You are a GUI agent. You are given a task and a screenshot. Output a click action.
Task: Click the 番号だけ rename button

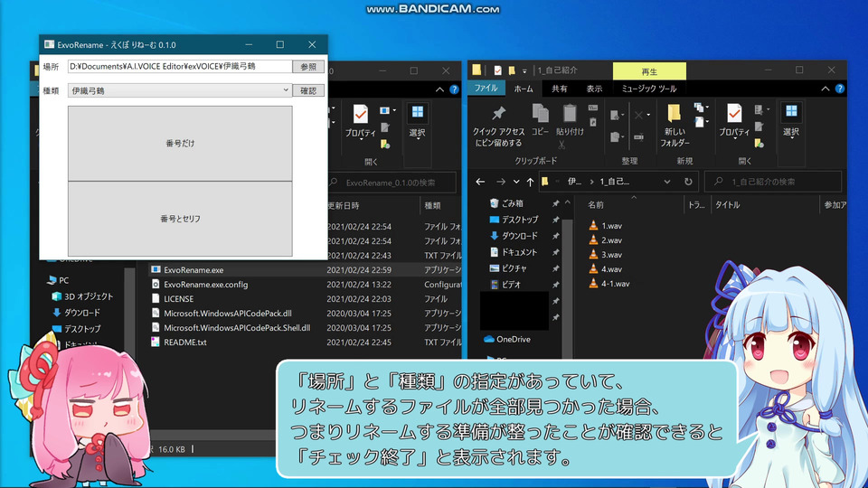point(180,144)
